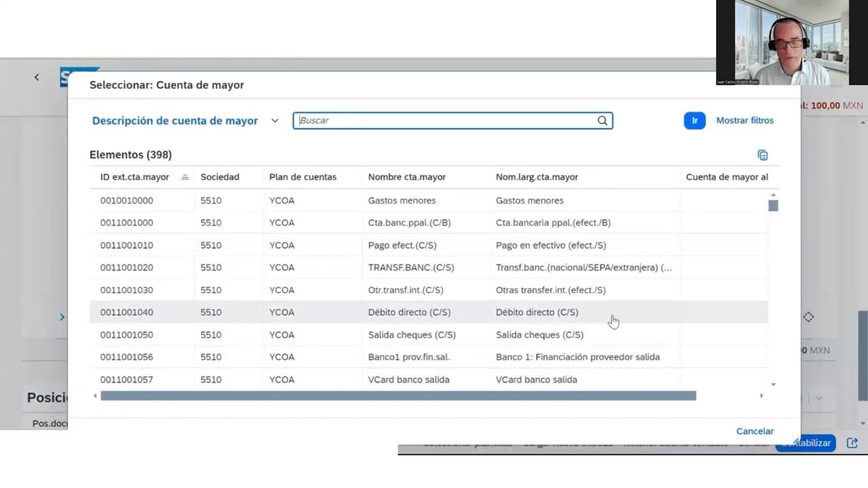Open the Mostrar filtros link

(x=745, y=121)
